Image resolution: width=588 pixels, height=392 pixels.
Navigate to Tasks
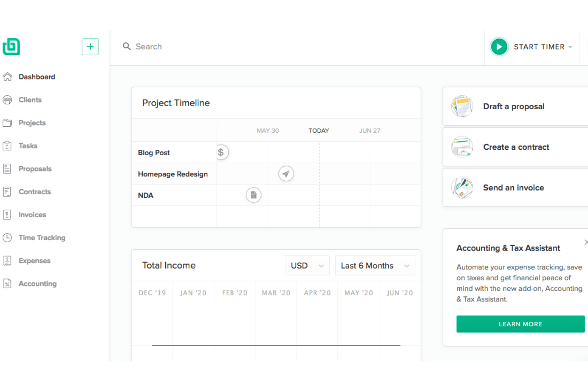28,146
